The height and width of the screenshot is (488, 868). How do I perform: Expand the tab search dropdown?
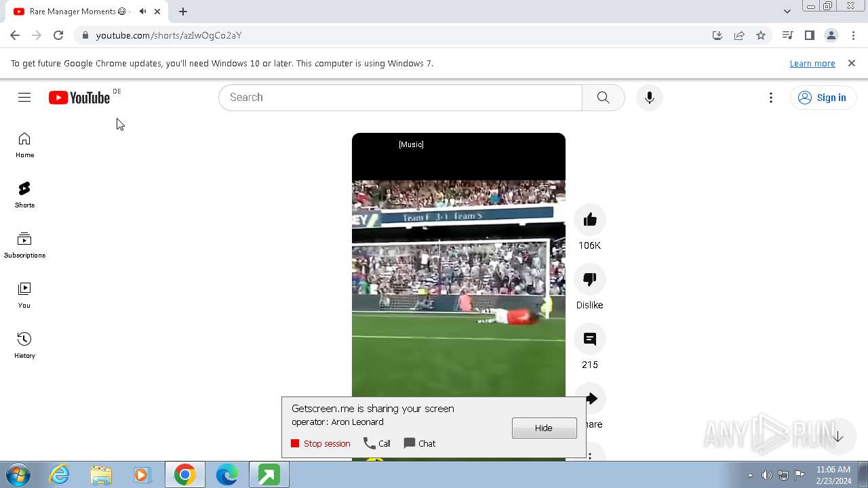click(x=787, y=12)
